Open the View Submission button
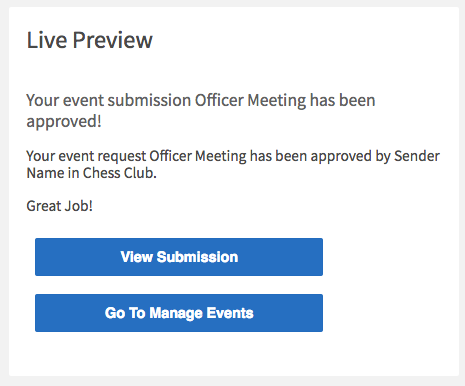Viewport: 465px width, 386px height. (x=179, y=257)
